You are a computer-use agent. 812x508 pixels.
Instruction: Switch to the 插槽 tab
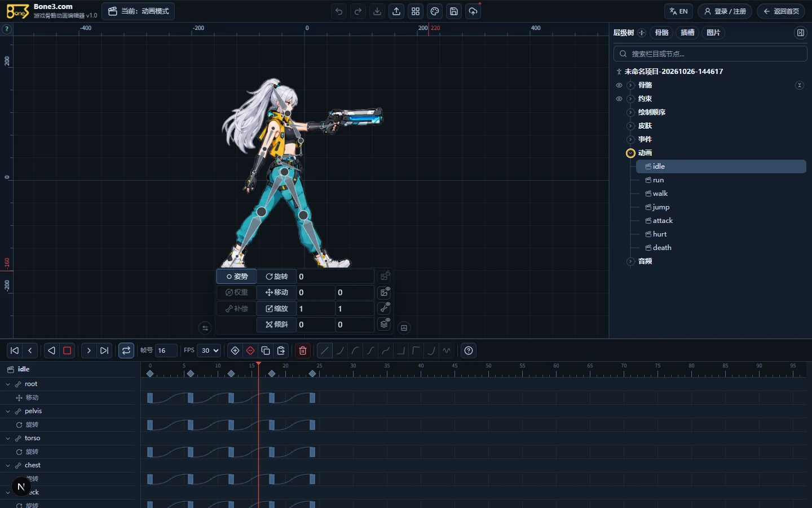(687, 33)
